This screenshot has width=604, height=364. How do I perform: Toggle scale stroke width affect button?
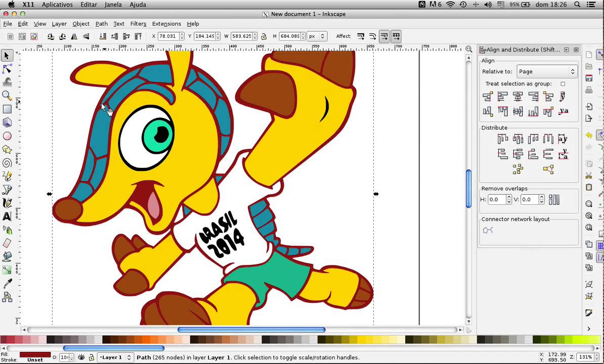tap(361, 36)
